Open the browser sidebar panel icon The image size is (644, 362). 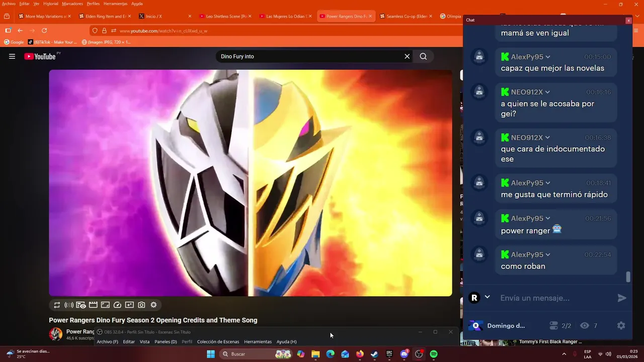[8, 31]
